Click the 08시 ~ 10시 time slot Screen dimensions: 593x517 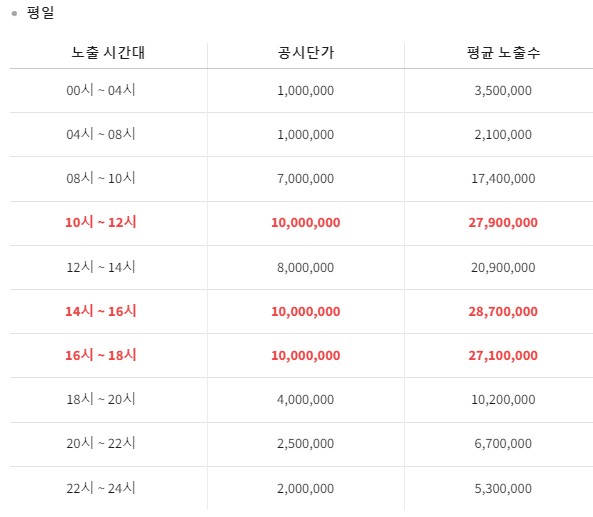pos(101,178)
